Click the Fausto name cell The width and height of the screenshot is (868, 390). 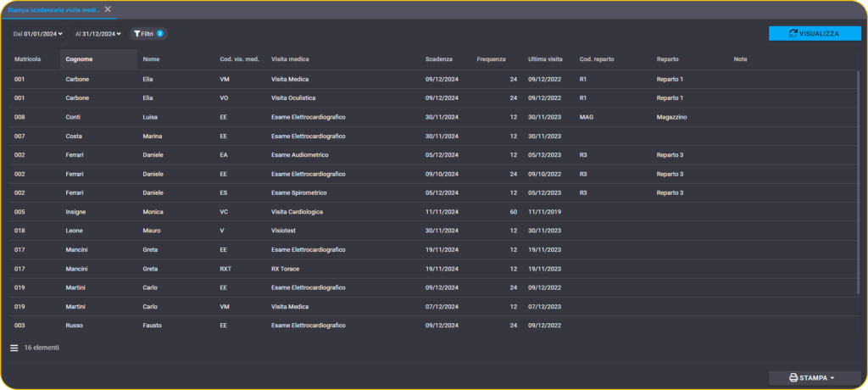point(153,326)
